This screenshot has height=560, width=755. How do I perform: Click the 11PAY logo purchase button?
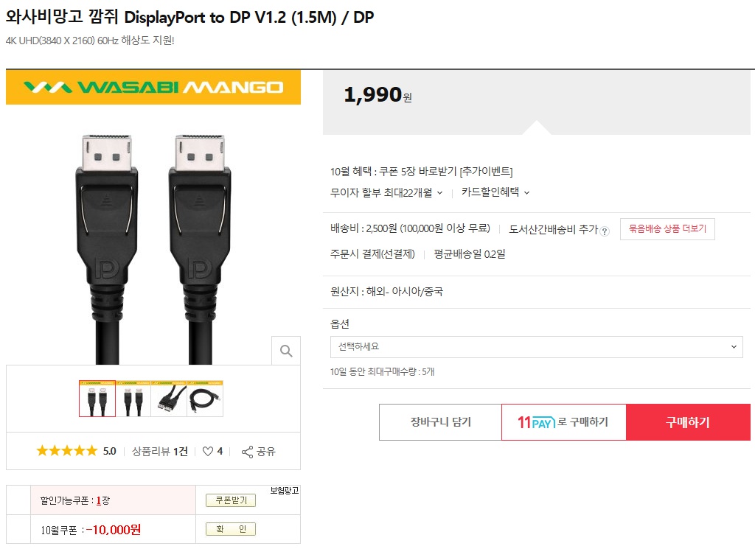563,422
